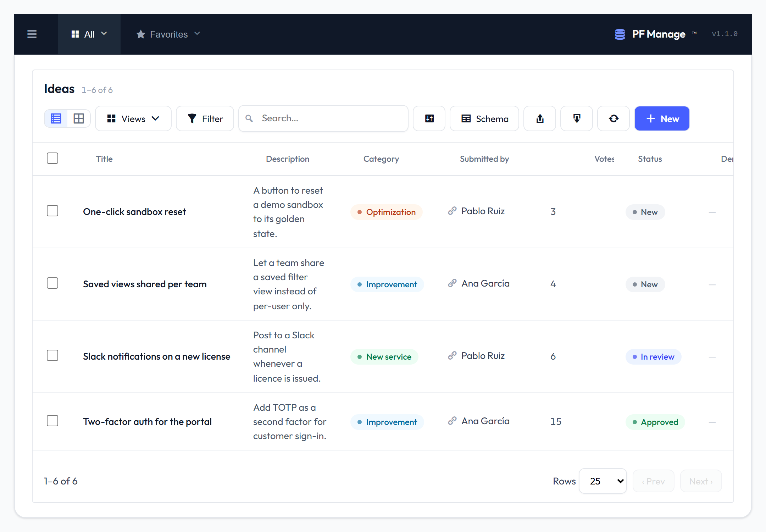Focus the Search input field
The width and height of the screenshot is (766, 532).
(323, 118)
